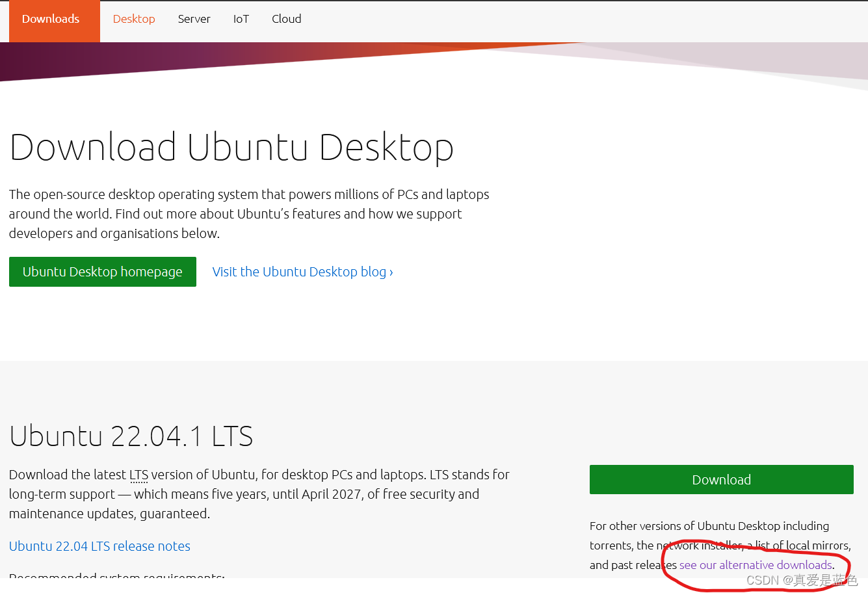Open the IoT downloads section

(241, 19)
